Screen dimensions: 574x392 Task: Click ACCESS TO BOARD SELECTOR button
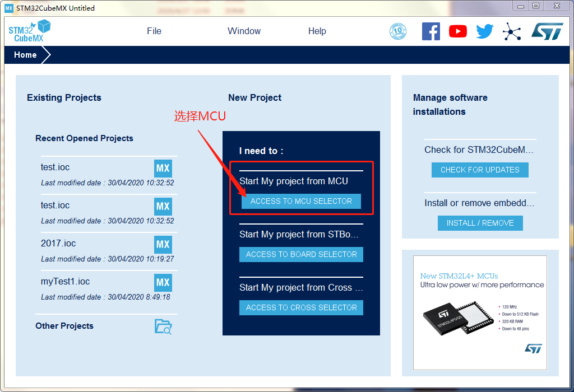[x=301, y=254]
